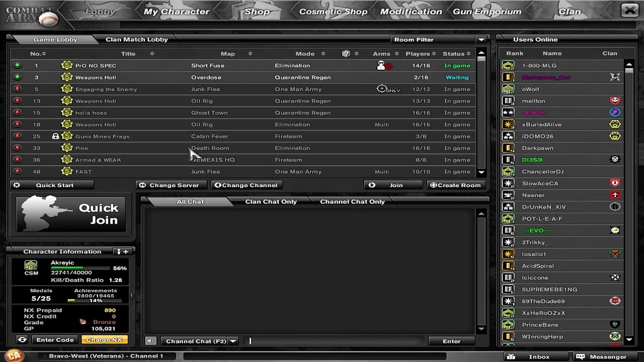The height and width of the screenshot is (362, 644).
Task: Sort rooms using the Title column arrows
Action: (x=152, y=54)
